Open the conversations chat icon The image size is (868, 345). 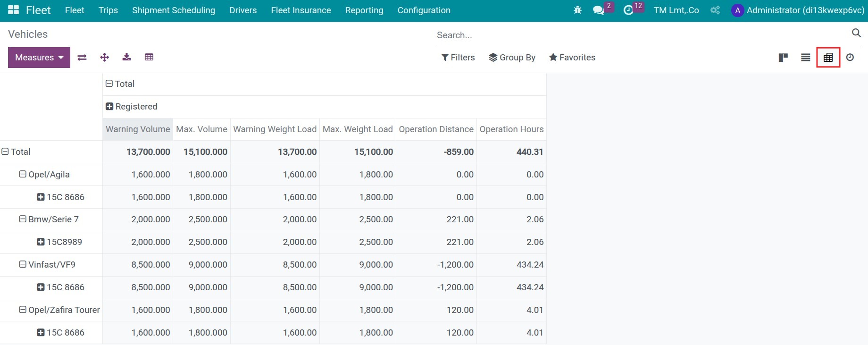click(599, 10)
